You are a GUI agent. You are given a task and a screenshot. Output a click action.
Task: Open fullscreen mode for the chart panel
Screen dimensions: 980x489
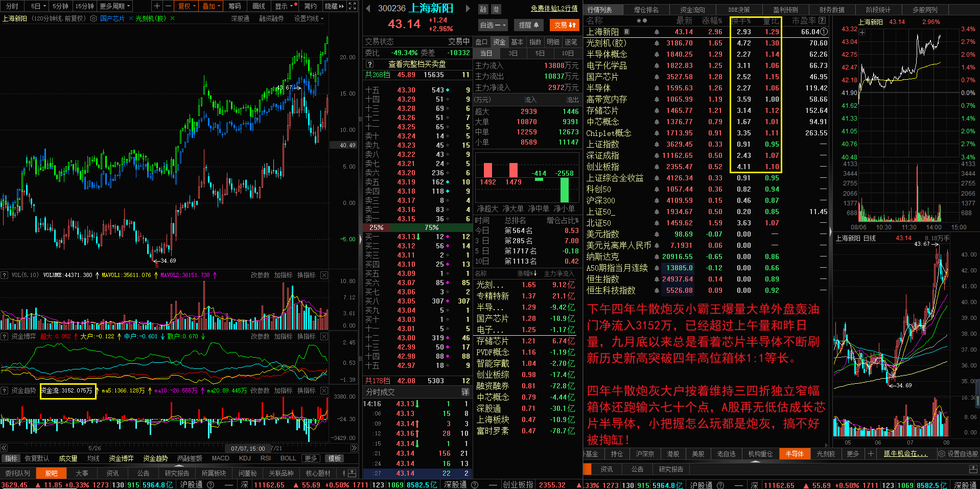pos(352,6)
